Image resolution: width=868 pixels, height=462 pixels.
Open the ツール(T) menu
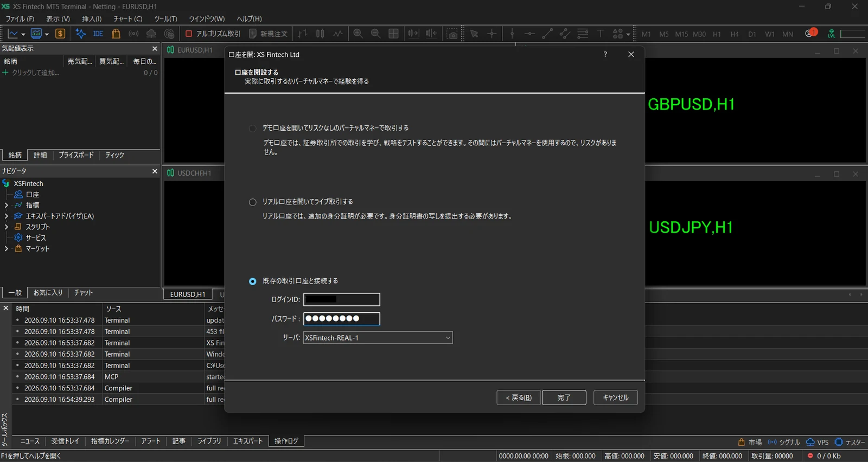pos(165,19)
